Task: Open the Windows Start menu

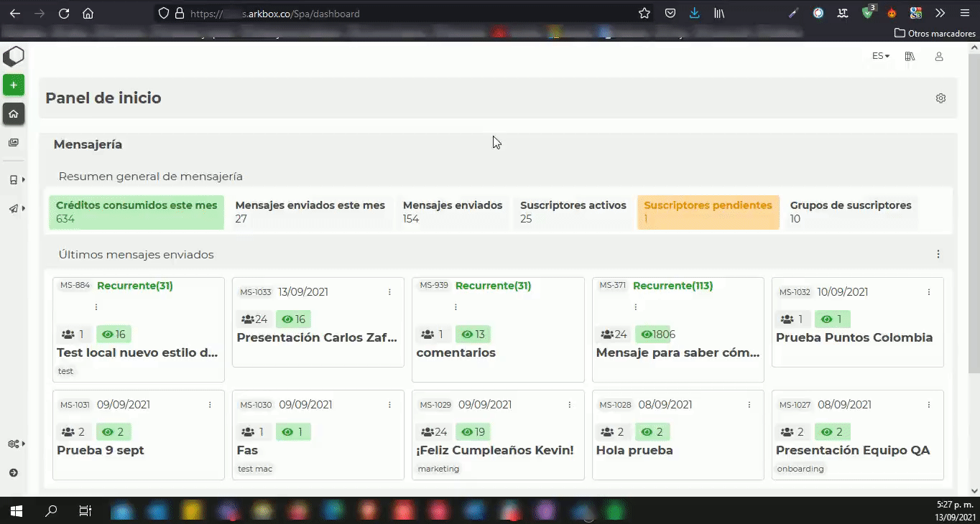Action: coord(16,511)
